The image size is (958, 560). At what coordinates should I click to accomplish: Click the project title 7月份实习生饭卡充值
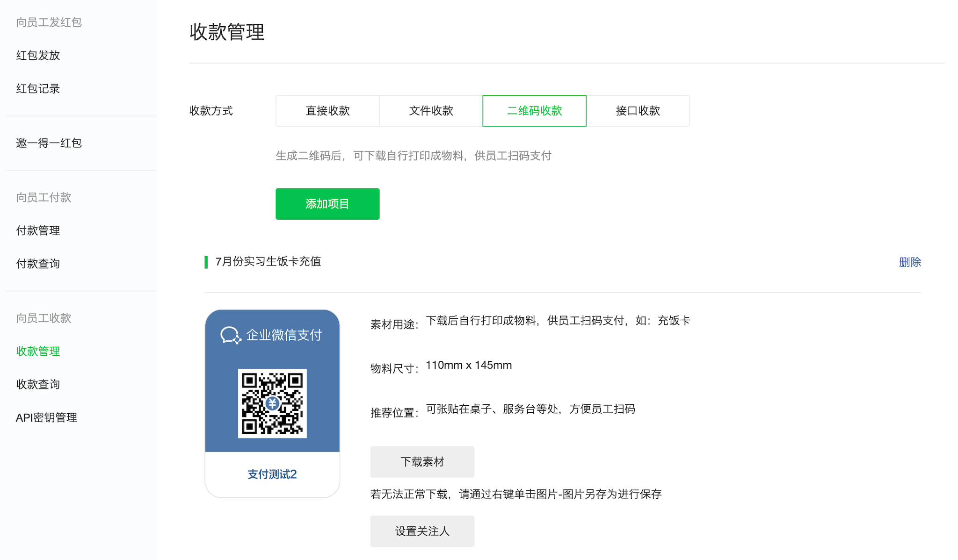click(x=268, y=262)
